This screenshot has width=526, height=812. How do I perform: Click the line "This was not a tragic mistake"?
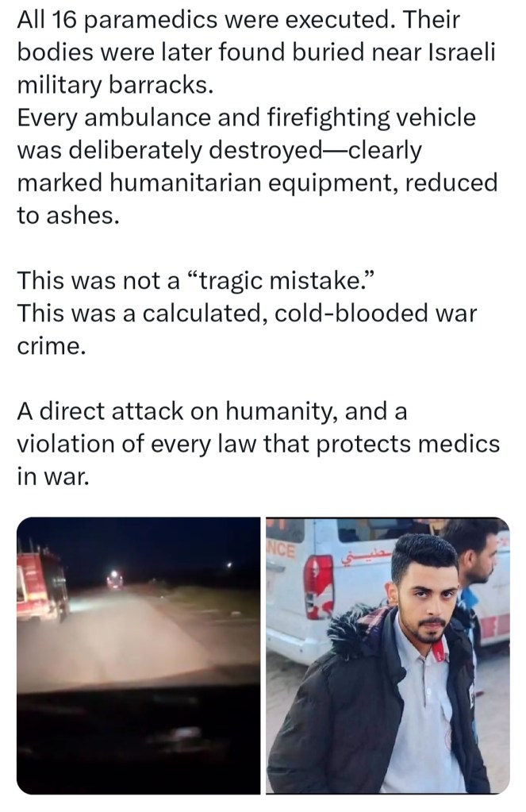click(196, 281)
